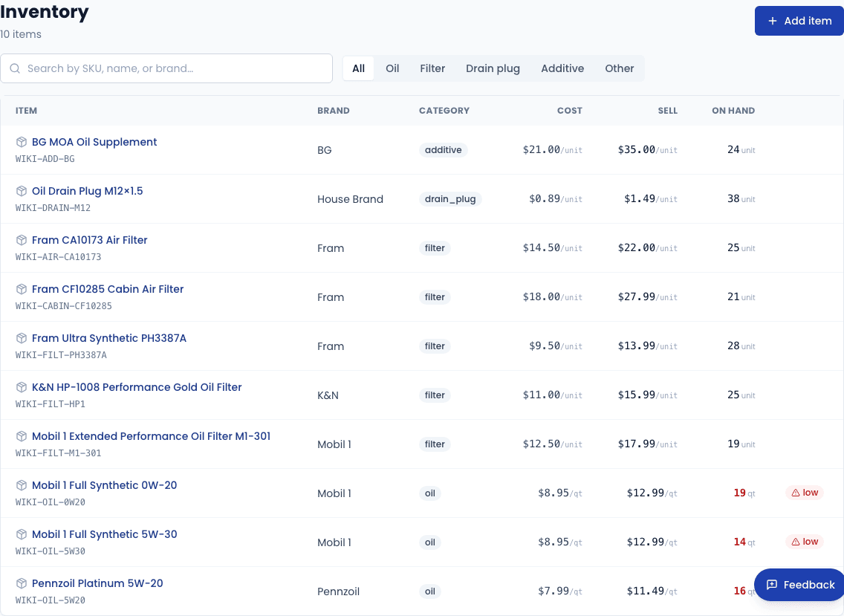Open Mobil 1 Full Synthetic 5W-30 item
This screenshot has width=844, height=616.
tap(105, 534)
